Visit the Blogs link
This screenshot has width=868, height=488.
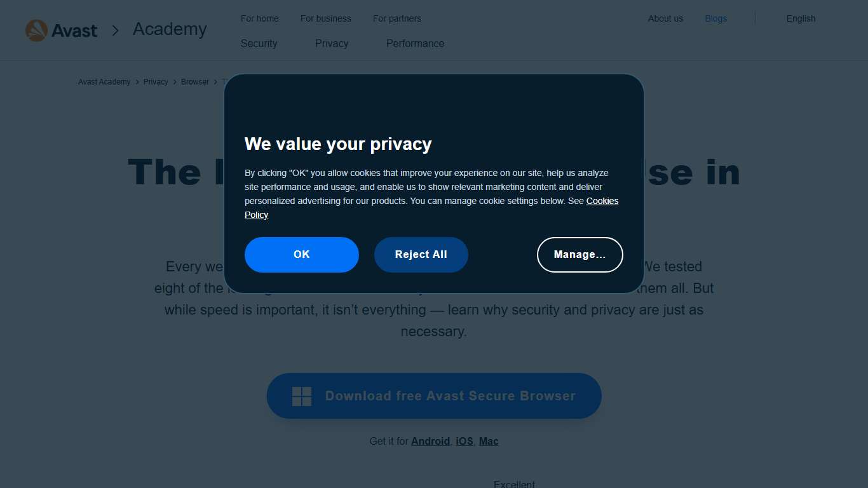[715, 18]
